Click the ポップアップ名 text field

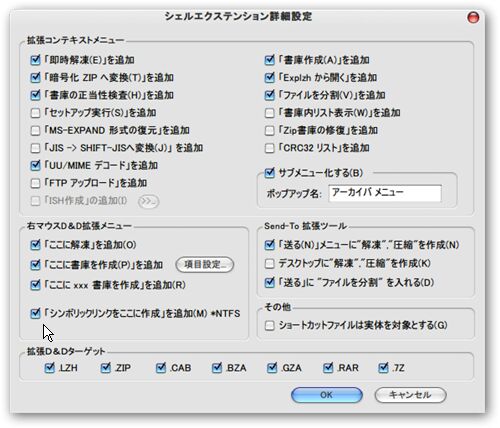point(385,193)
